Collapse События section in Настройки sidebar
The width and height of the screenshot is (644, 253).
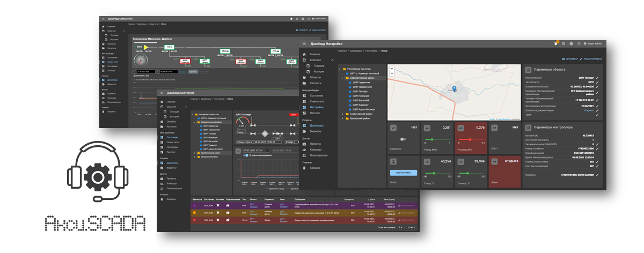coord(333,60)
